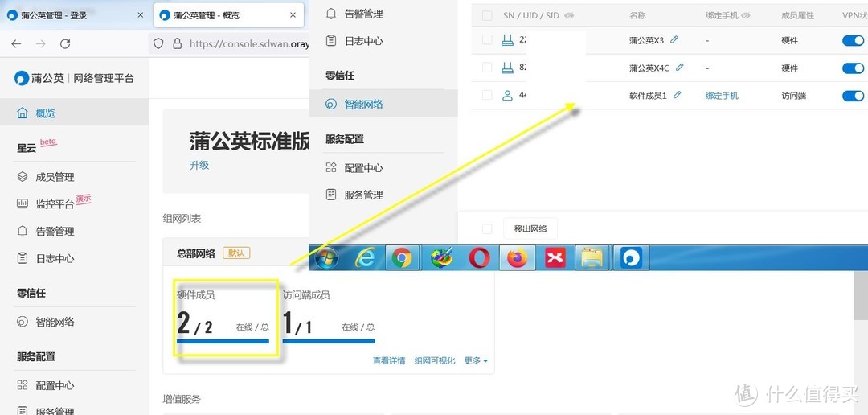Switch to 蒲公英管理 - 概览 tab
Viewport: 868px width, 415px height.
(228, 15)
